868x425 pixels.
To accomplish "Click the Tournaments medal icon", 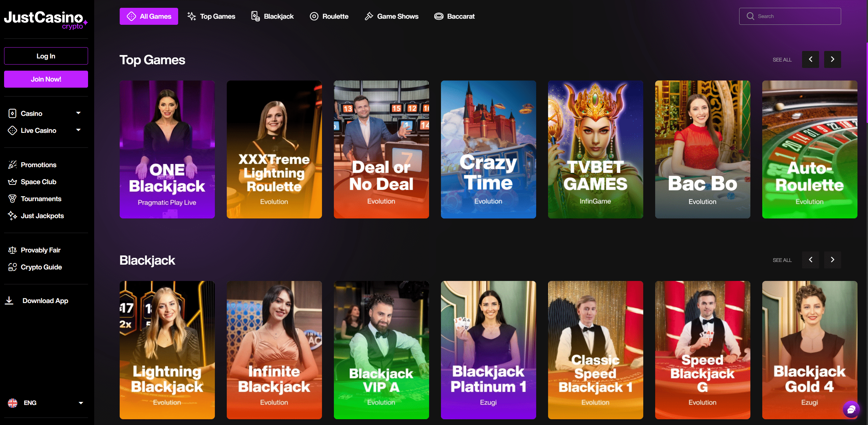I will click(12, 199).
